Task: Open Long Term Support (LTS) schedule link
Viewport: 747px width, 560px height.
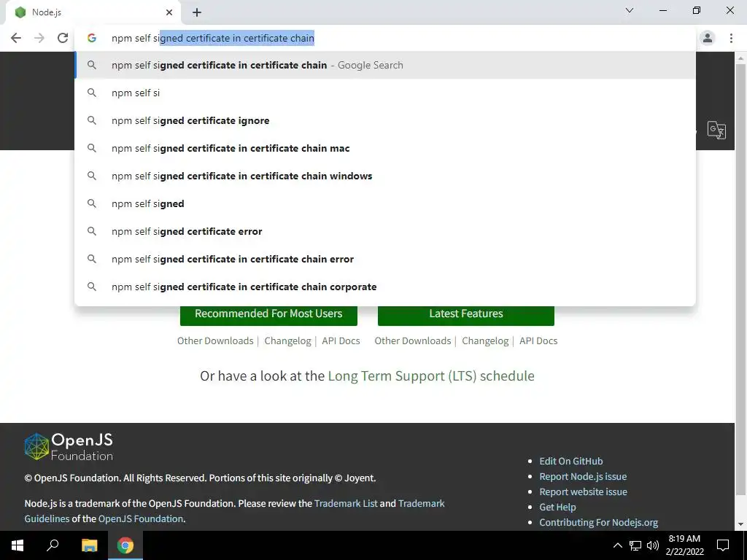Action: (431, 376)
